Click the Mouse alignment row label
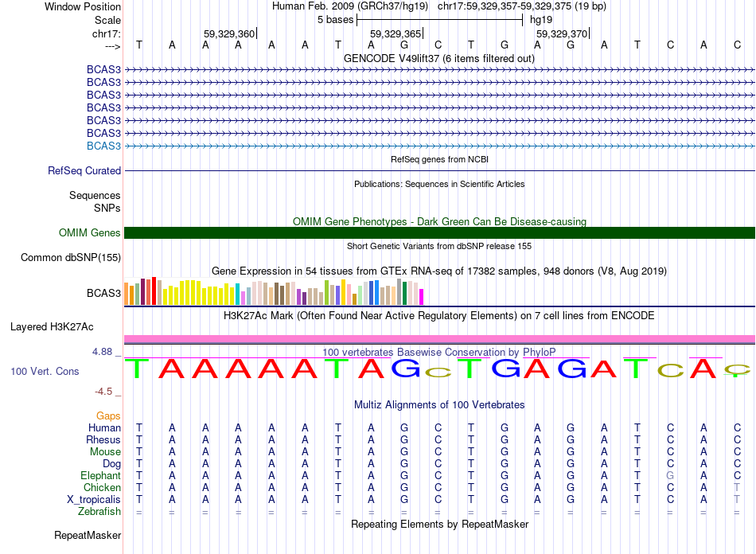The width and height of the screenshot is (756, 554). 105,452
